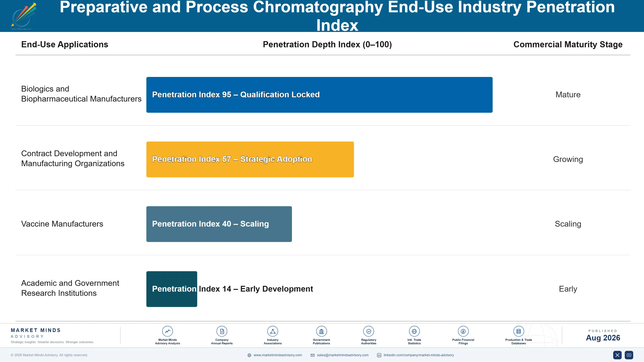Click the Industry Associations icon
644x362 pixels.
273,331
